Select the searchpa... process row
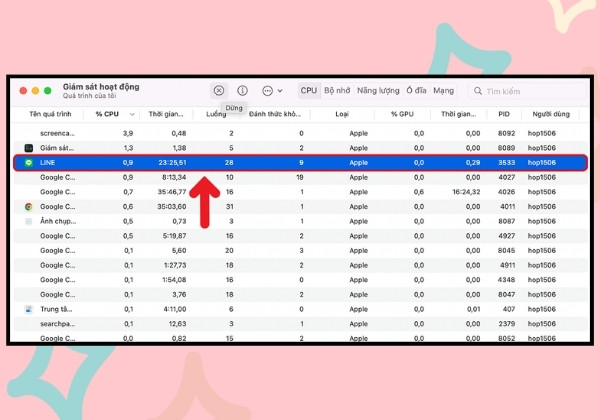Viewport: 600px width, 420px height. tap(301, 324)
